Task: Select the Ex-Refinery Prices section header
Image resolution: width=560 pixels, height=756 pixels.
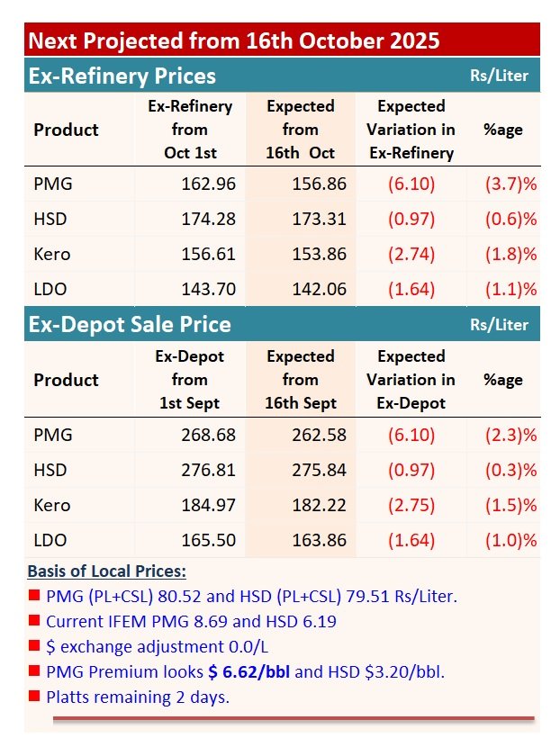Action: [x=122, y=76]
